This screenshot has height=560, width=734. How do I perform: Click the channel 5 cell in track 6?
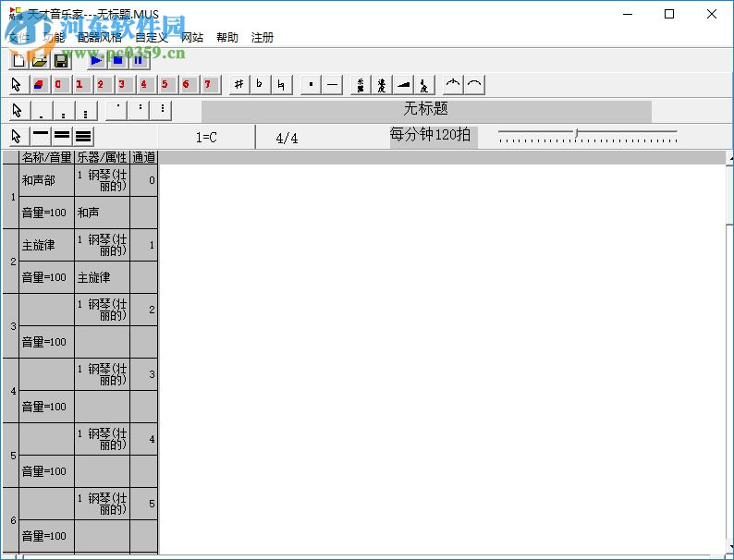pyautogui.click(x=143, y=504)
